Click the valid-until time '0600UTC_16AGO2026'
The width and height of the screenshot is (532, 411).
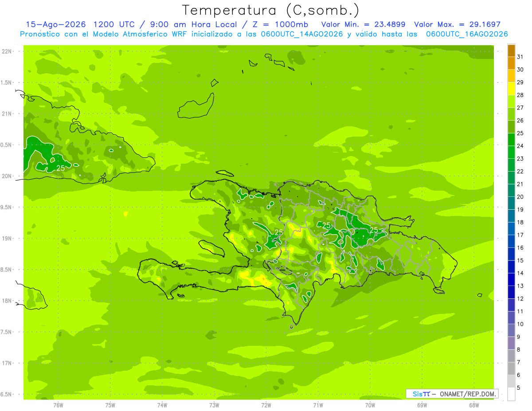point(467,34)
